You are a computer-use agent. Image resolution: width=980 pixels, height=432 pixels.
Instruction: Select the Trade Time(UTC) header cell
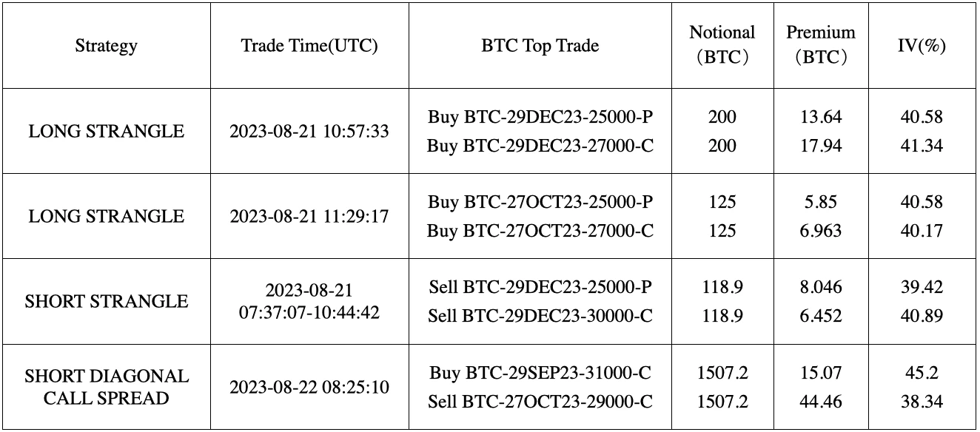[309, 46]
